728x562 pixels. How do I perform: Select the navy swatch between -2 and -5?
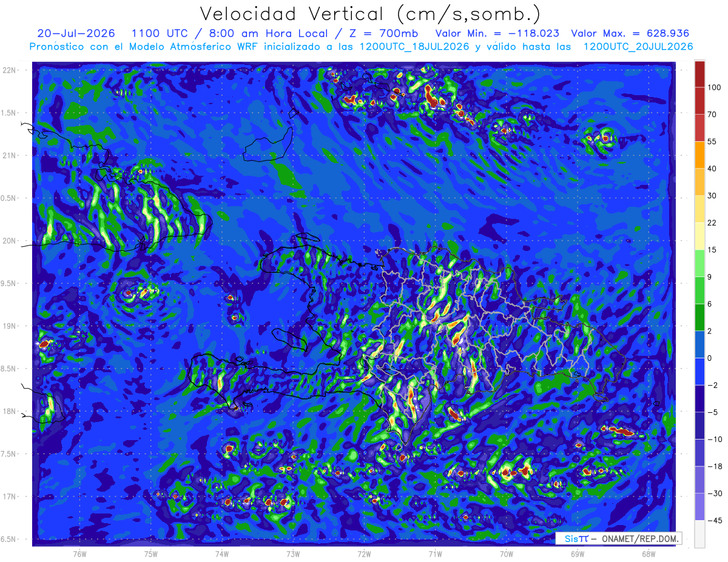pyautogui.click(x=699, y=398)
